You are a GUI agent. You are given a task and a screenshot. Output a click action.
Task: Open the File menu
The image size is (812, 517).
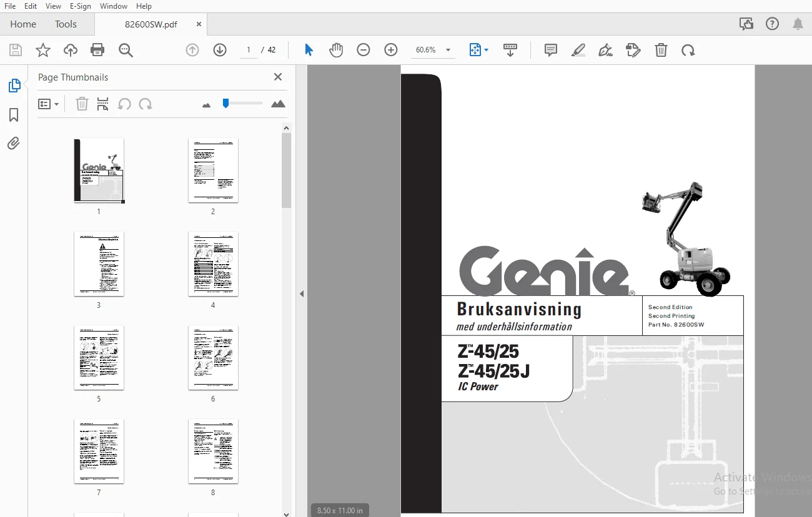pos(10,6)
